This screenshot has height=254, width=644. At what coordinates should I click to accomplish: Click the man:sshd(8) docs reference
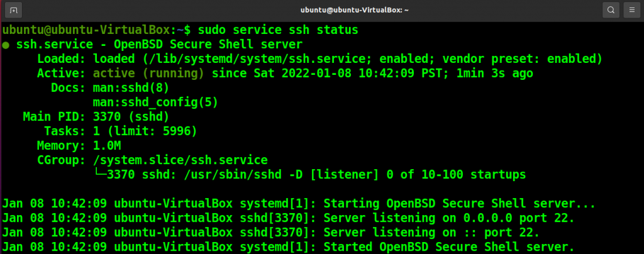pos(131,88)
